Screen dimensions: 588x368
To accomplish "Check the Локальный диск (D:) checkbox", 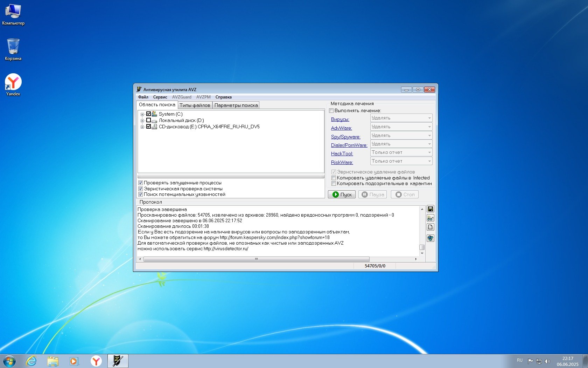I will click(148, 120).
